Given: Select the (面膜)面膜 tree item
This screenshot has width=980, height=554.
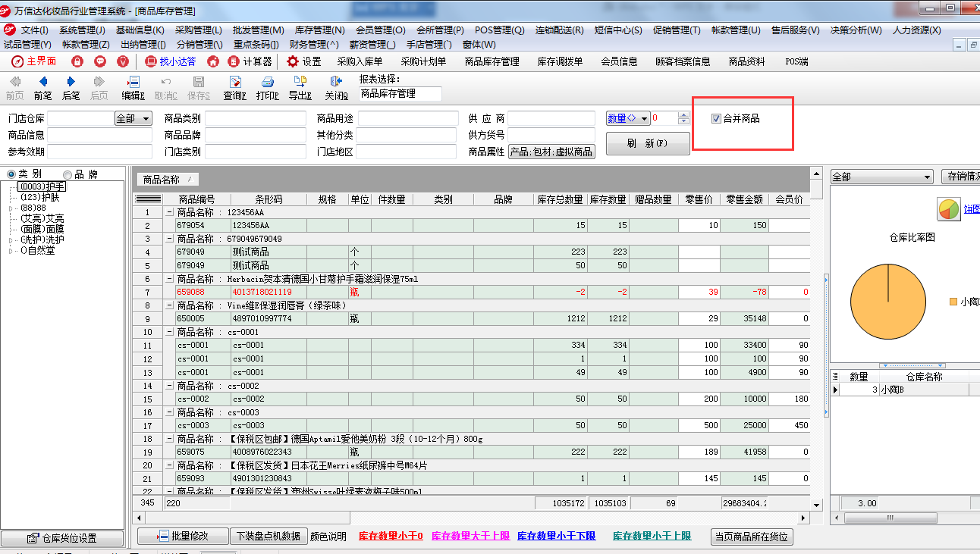Looking at the screenshot, I should click(42, 229).
